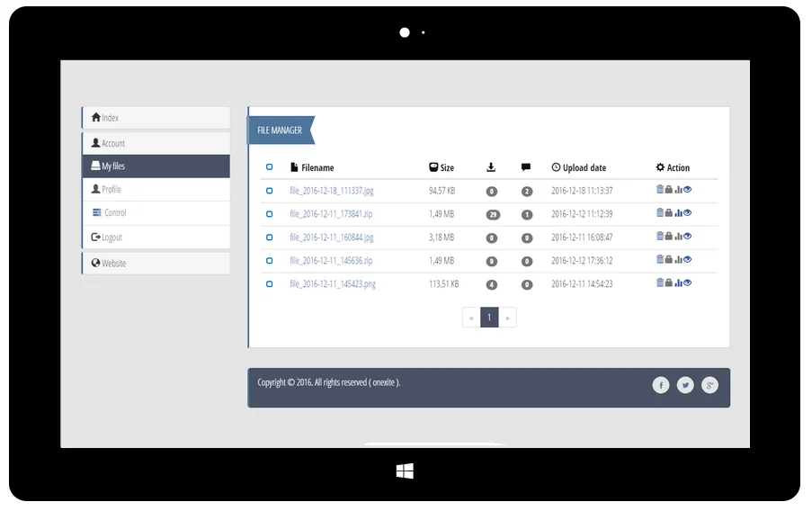Click the lock icon for file_2016-12-11_160844.jpg
Image resolution: width=812 pixels, height=511 pixels.
(669, 237)
